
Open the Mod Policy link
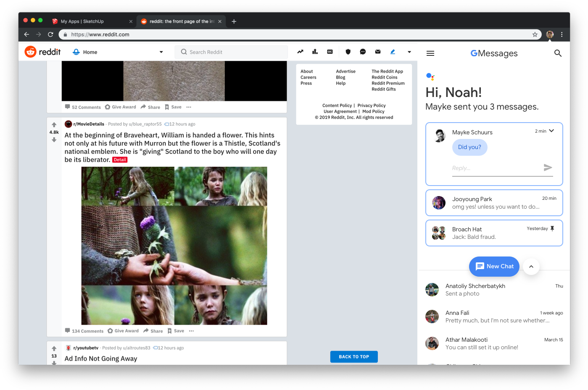point(373,111)
